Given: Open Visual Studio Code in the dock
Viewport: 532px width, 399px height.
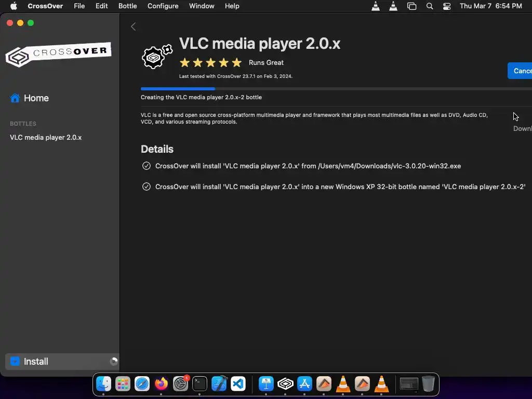Looking at the screenshot, I should 238,384.
